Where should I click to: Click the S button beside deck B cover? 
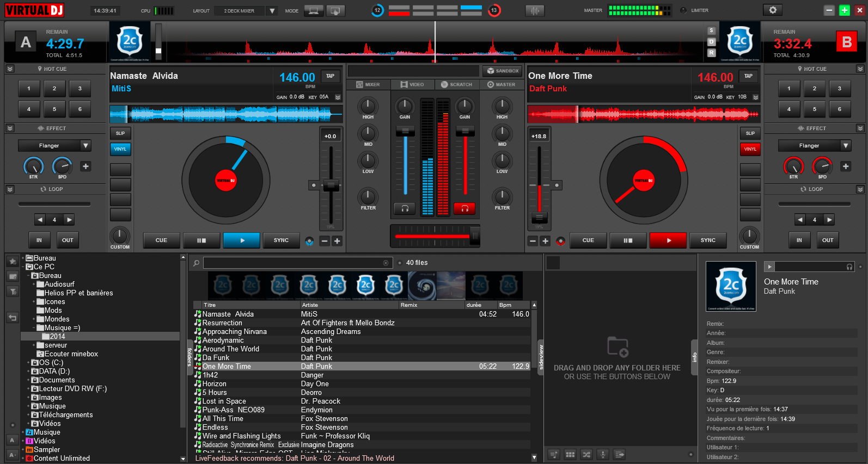click(711, 30)
